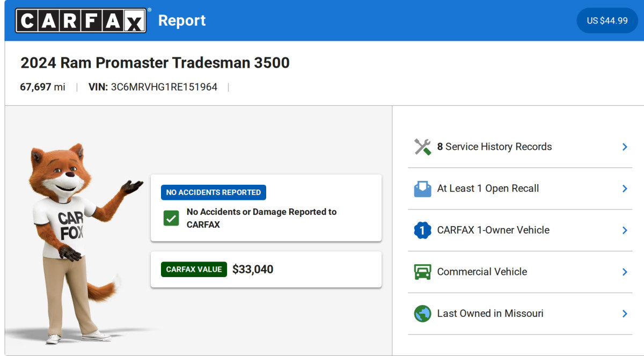644x356 pixels.
Task: Expand the CARFAX 1-Owner Vehicle section
Action: (625, 230)
